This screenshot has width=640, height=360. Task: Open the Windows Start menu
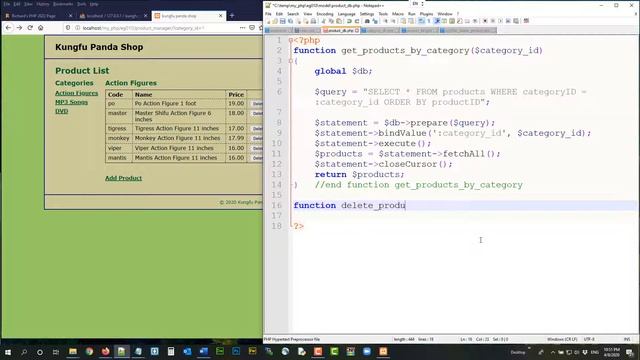[x=7, y=352]
